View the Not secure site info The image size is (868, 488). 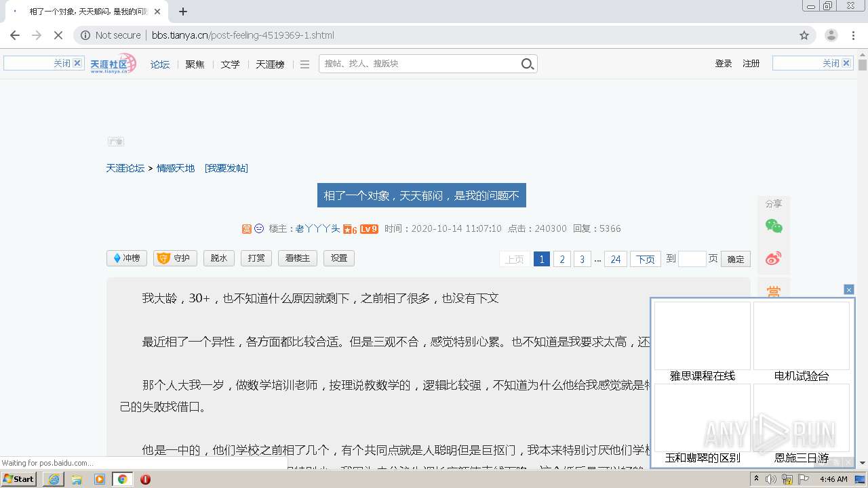pyautogui.click(x=111, y=35)
